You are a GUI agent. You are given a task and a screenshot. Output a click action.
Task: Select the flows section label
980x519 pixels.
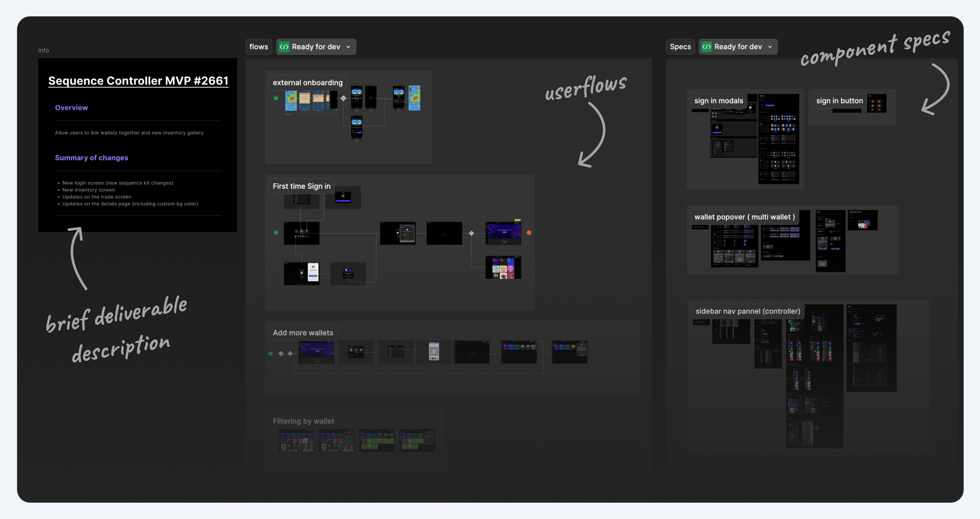point(258,47)
